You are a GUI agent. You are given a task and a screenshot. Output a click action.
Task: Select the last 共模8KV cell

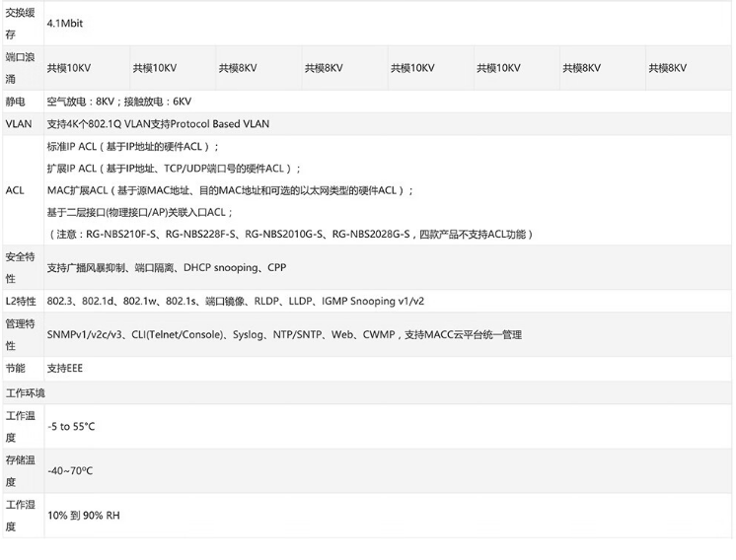[667, 68]
